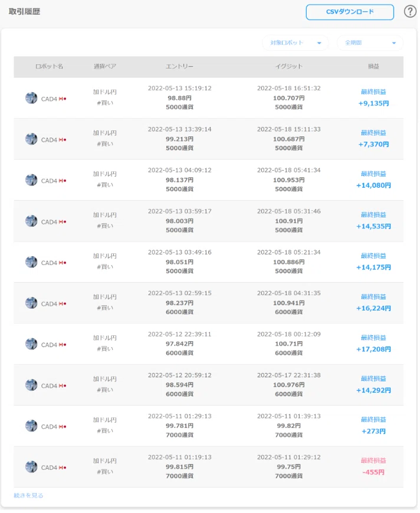420x513 pixels.
Task: Open the help question mark icon
Action: tap(410, 11)
